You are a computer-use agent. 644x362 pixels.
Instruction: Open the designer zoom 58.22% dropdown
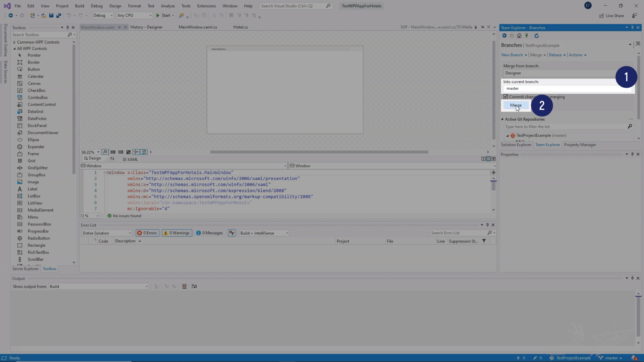(x=90, y=152)
